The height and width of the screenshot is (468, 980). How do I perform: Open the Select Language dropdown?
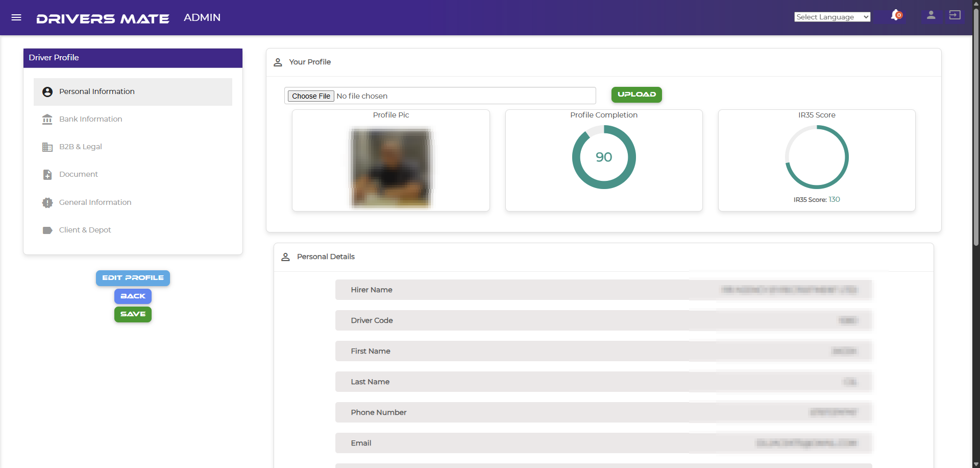coord(832,17)
